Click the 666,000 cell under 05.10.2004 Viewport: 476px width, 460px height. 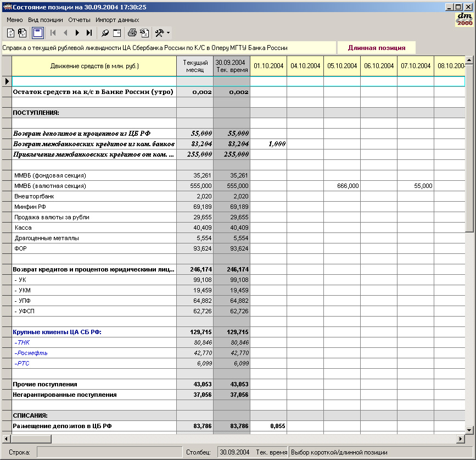[x=342, y=186]
